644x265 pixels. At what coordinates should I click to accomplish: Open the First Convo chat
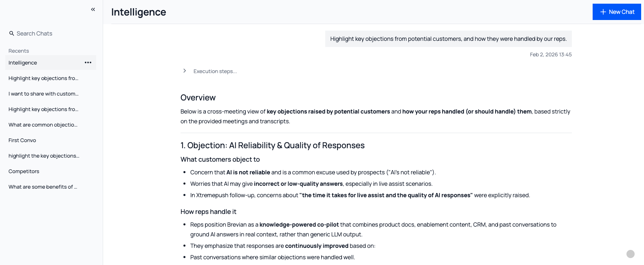(22, 140)
